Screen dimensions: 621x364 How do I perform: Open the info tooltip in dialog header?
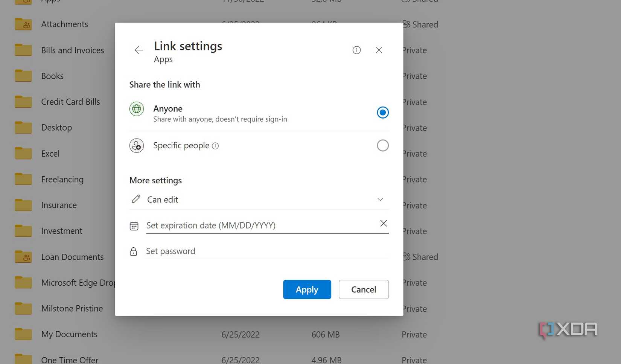tap(356, 50)
